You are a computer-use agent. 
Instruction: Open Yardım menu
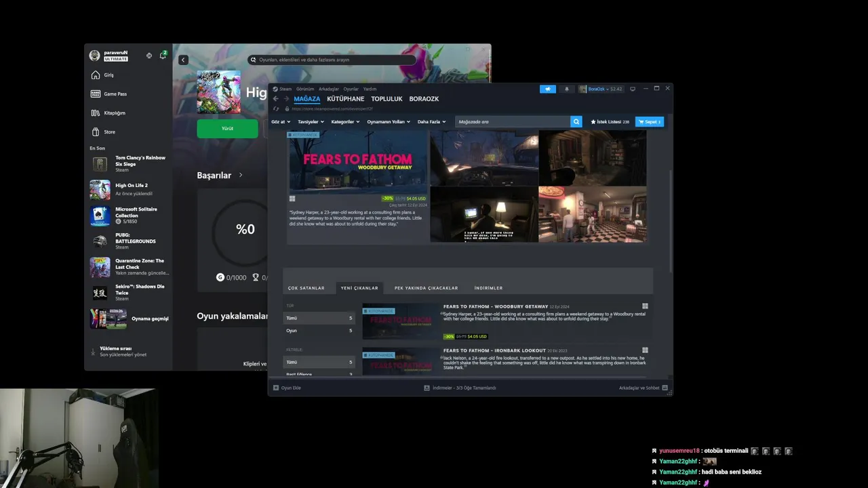[x=370, y=89]
